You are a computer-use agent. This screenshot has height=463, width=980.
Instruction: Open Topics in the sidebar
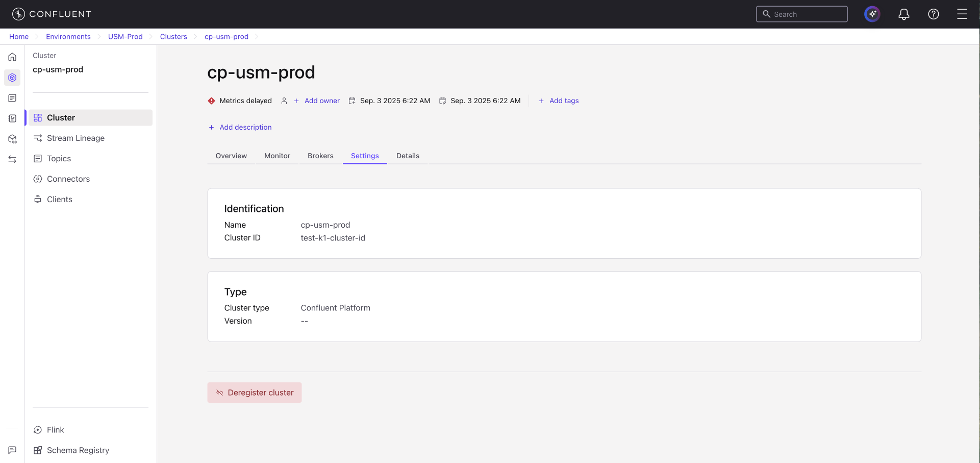[x=90, y=159]
